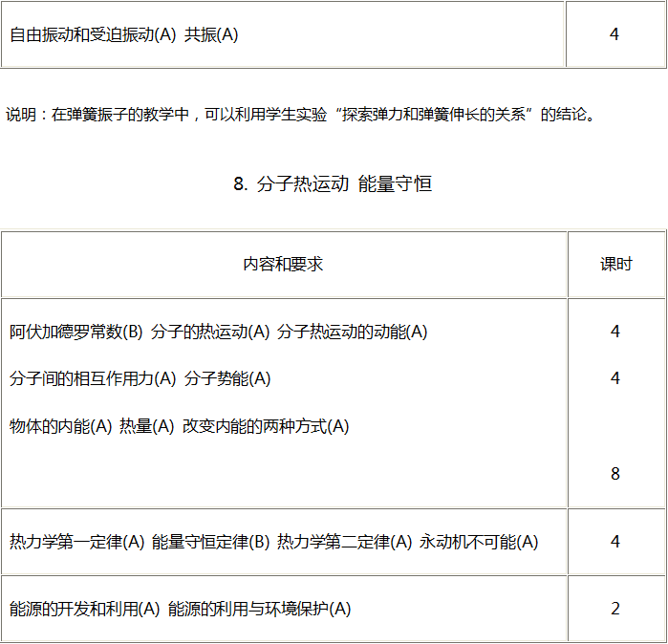Click 能源的利用与环境保护(A) text
The image size is (668, 644).
coord(260,609)
